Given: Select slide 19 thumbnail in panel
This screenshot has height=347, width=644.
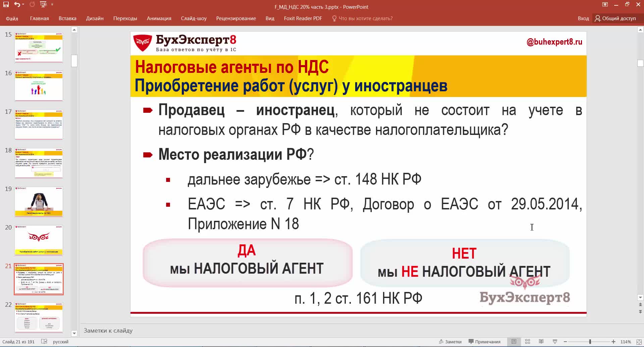Looking at the screenshot, I should coord(39,202).
